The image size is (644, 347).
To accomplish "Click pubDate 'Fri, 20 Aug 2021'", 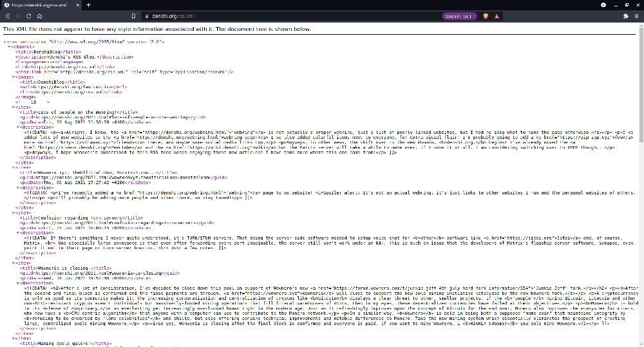I will (86, 122).
